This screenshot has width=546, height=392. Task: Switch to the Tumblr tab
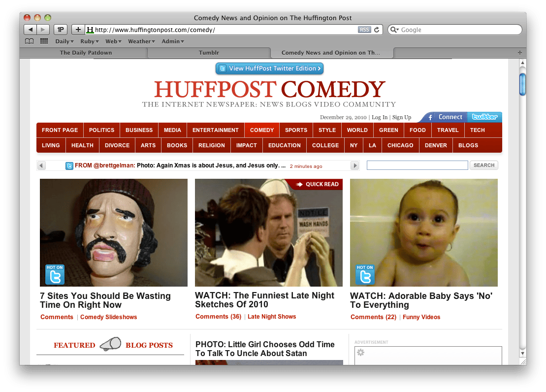tap(209, 53)
